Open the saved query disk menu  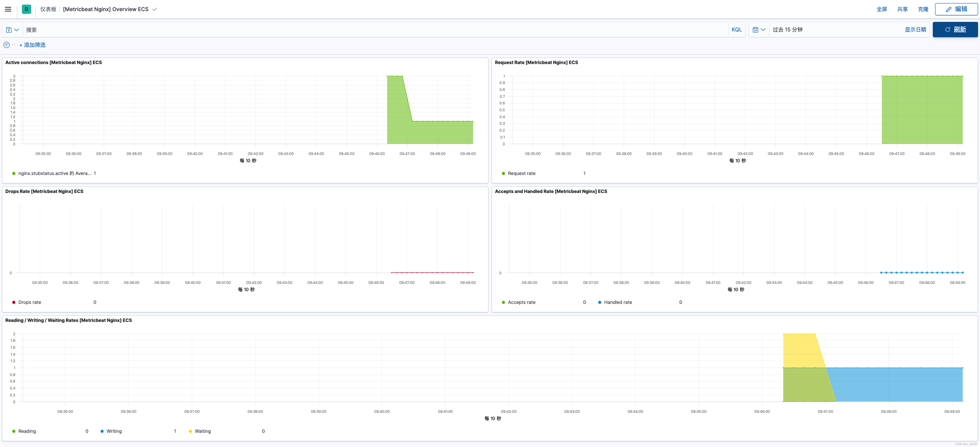coord(12,30)
